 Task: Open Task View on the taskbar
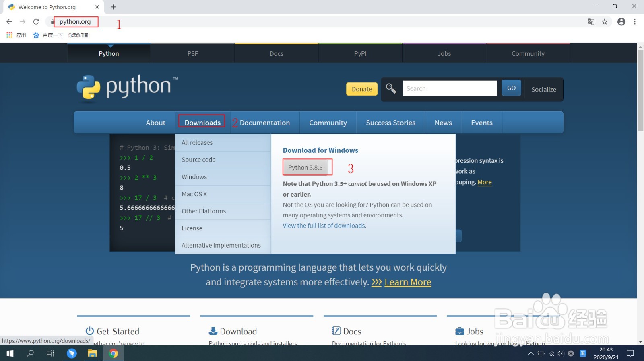click(50, 353)
